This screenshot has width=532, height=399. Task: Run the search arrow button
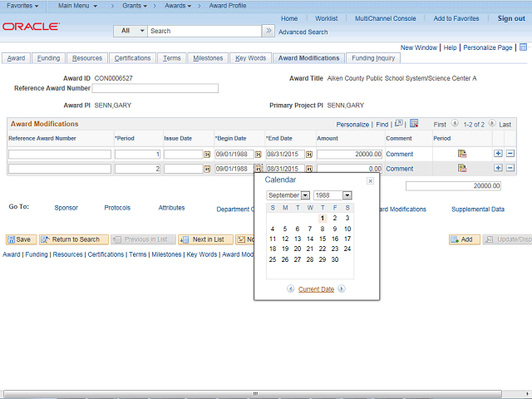click(x=268, y=31)
